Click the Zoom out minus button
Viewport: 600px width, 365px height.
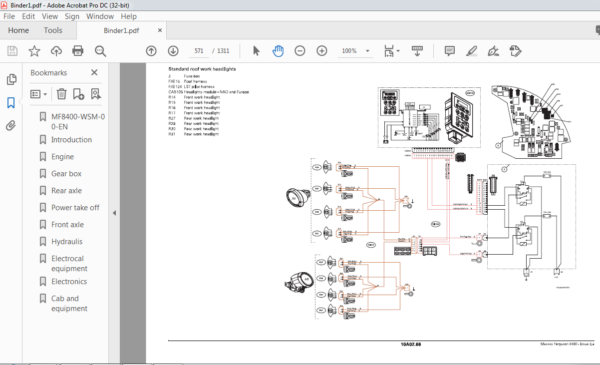click(x=300, y=51)
